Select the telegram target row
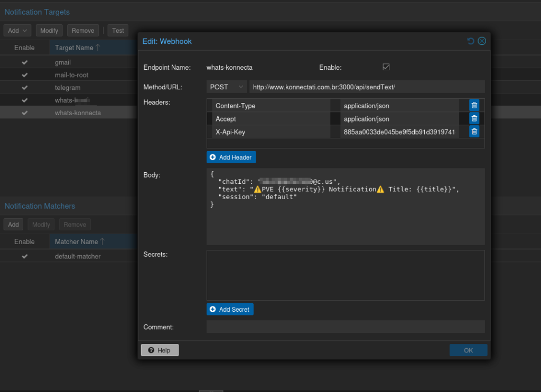 coord(68,88)
